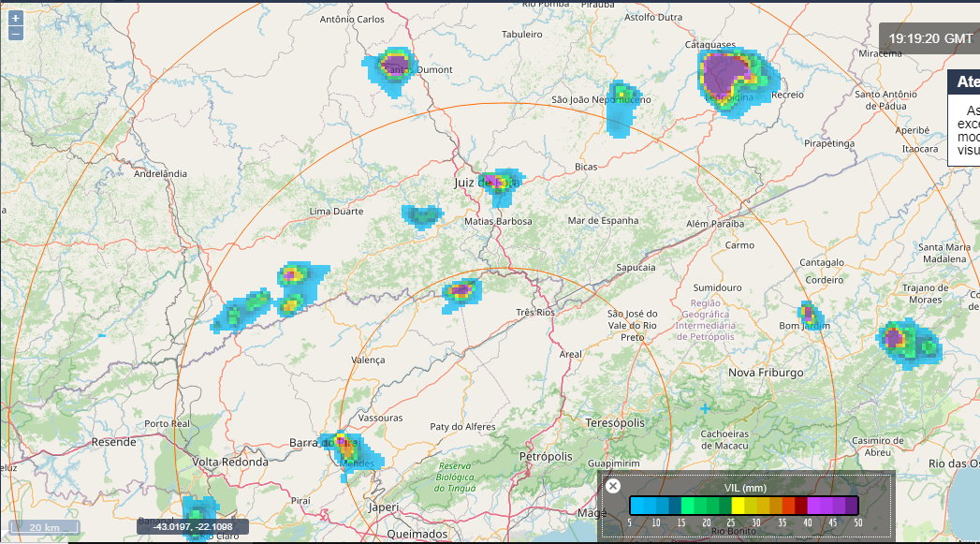Click the Japeri town label
The width and height of the screenshot is (980, 544).
383,507
